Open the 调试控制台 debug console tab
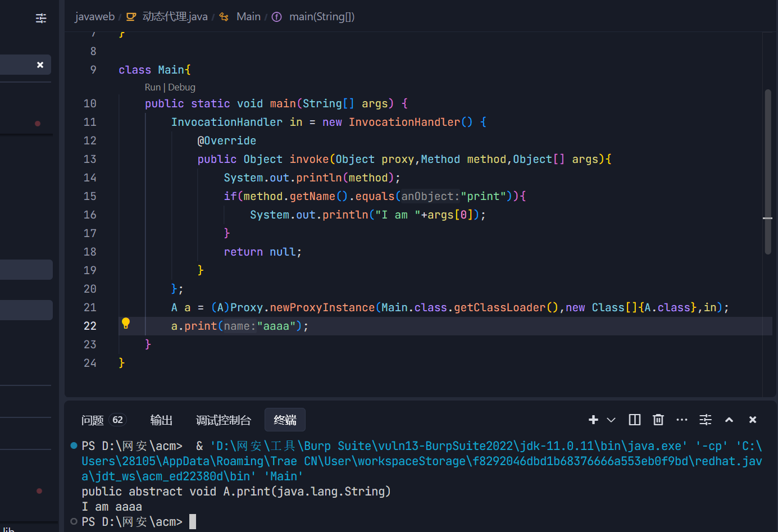Viewport: 778px width, 532px height. click(x=224, y=420)
